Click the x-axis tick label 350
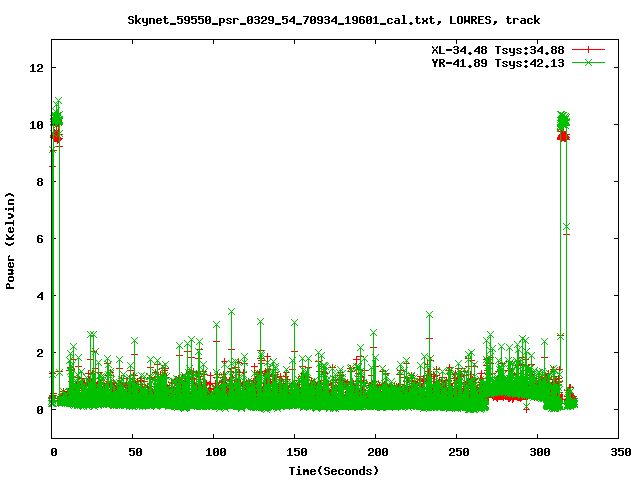Screen dimensions: 640x480 pos(620,452)
